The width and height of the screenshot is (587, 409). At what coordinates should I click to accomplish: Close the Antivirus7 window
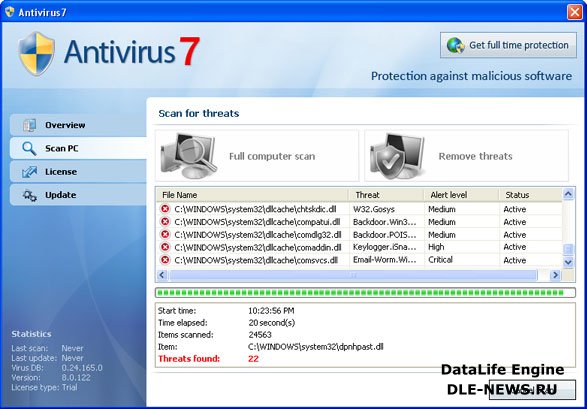575,12
